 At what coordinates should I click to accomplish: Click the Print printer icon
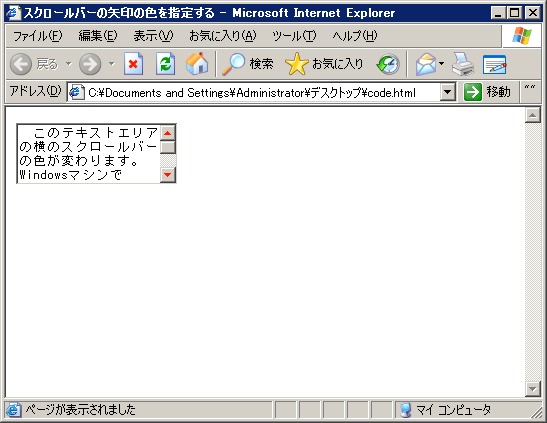coord(463,64)
